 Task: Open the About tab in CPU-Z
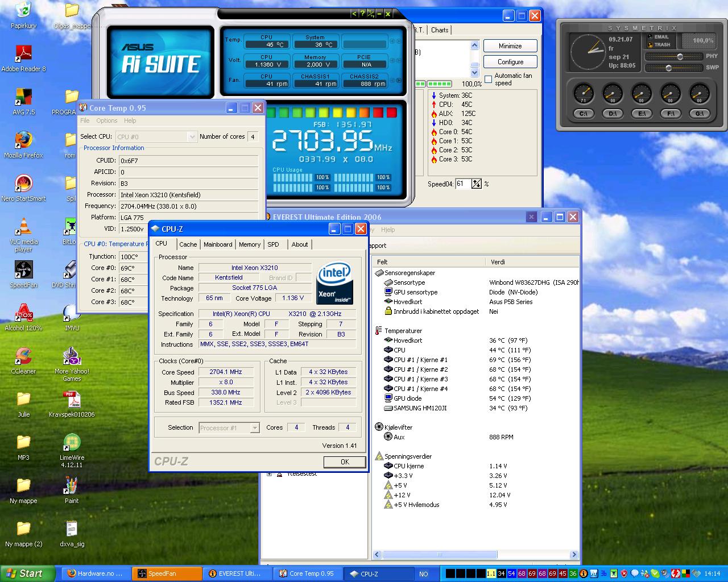[300, 244]
